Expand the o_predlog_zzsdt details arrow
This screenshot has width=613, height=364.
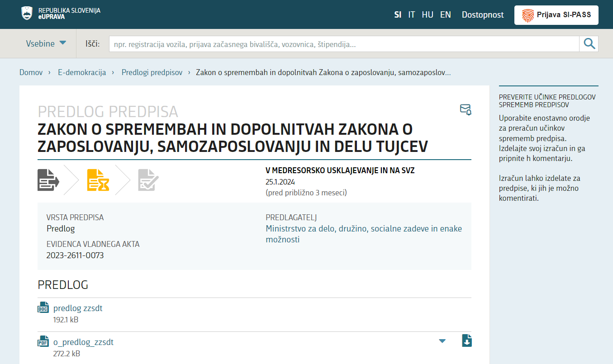click(442, 341)
